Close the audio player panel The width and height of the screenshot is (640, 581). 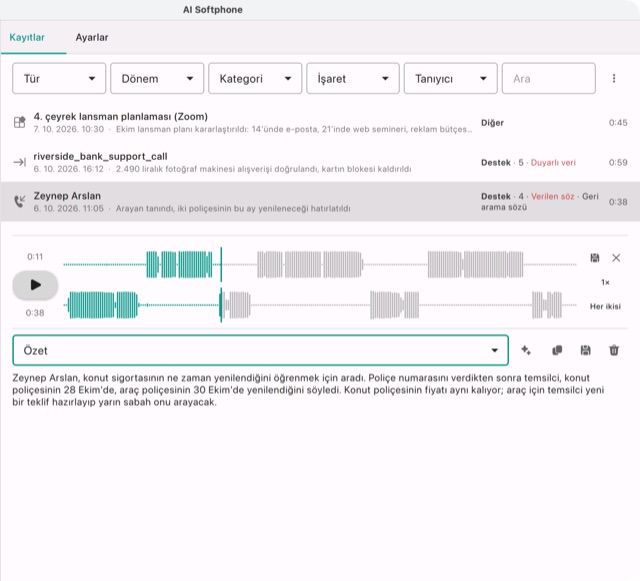616,258
